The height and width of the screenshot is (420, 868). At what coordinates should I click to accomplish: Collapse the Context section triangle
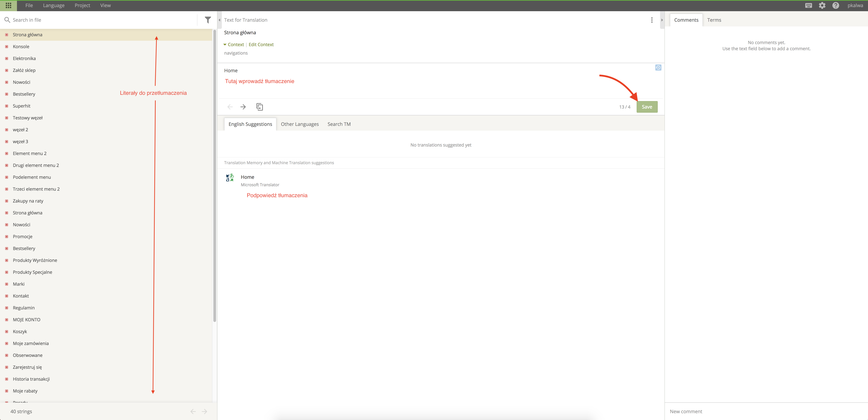(x=225, y=44)
